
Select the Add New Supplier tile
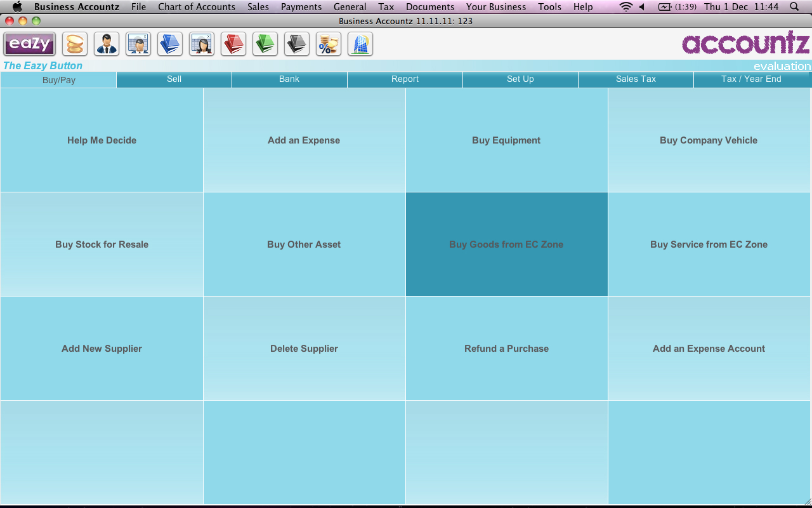pos(101,349)
